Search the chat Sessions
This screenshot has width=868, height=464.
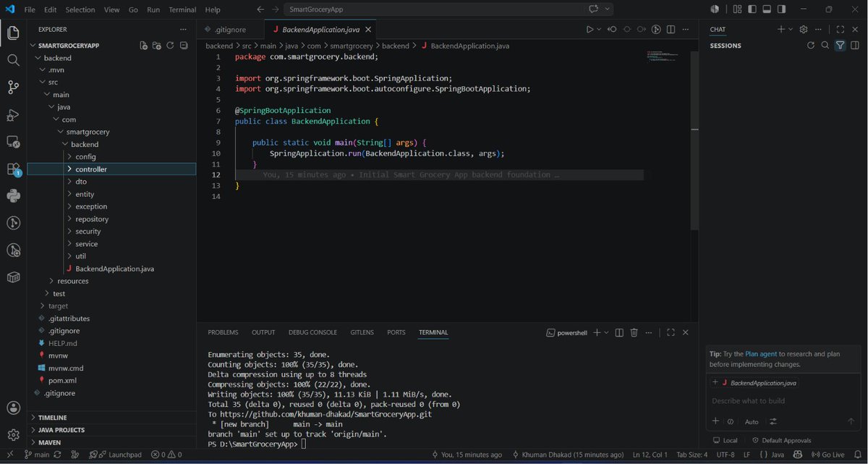[x=825, y=45]
